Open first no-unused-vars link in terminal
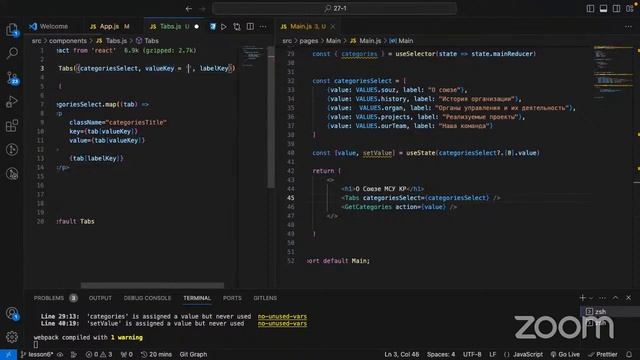640x360 pixels. click(282, 316)
